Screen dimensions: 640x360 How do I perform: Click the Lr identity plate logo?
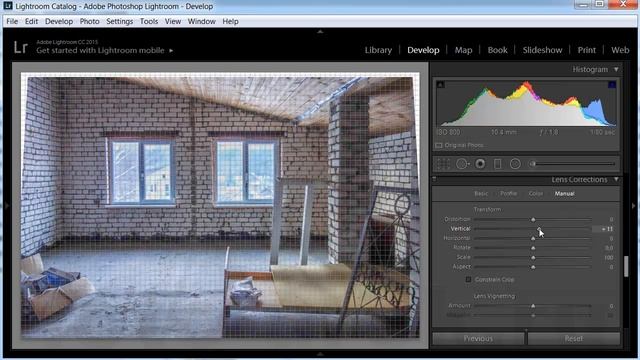click(20, 48)
